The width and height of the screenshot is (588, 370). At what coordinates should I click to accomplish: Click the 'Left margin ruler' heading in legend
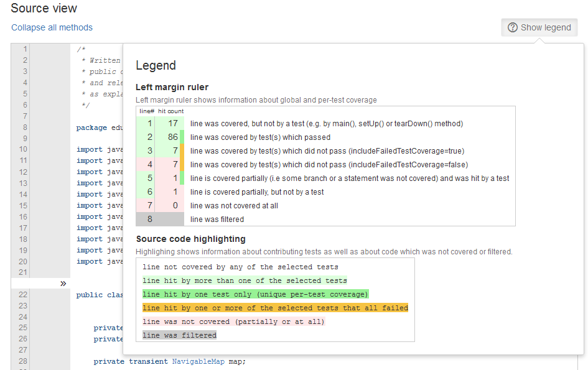point(172,88)
